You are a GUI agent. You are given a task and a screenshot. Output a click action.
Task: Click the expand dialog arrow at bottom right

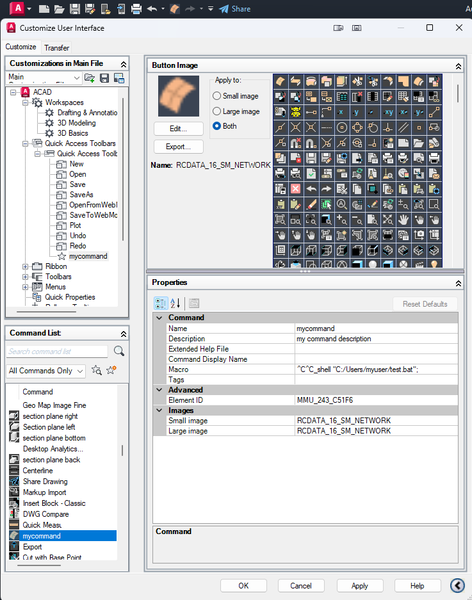point(457,585)
